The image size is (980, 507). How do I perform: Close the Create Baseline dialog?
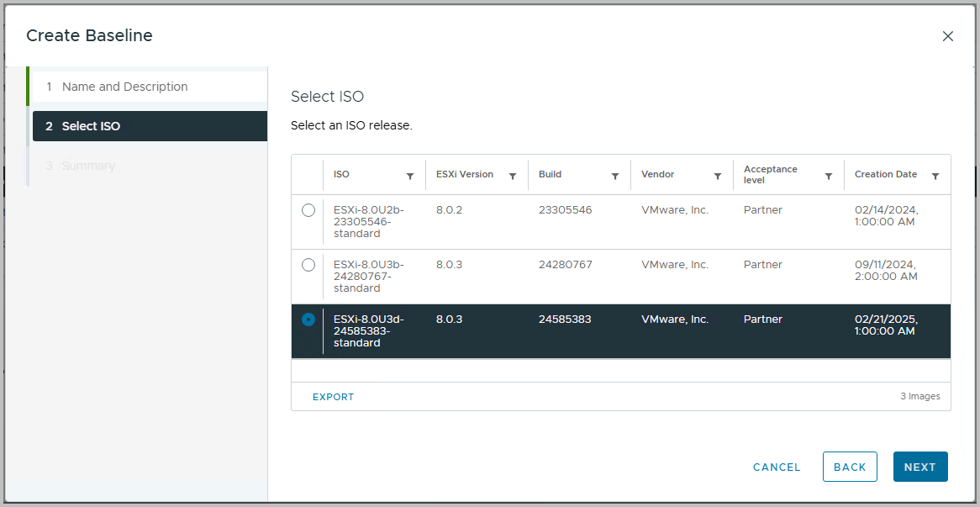948,36
